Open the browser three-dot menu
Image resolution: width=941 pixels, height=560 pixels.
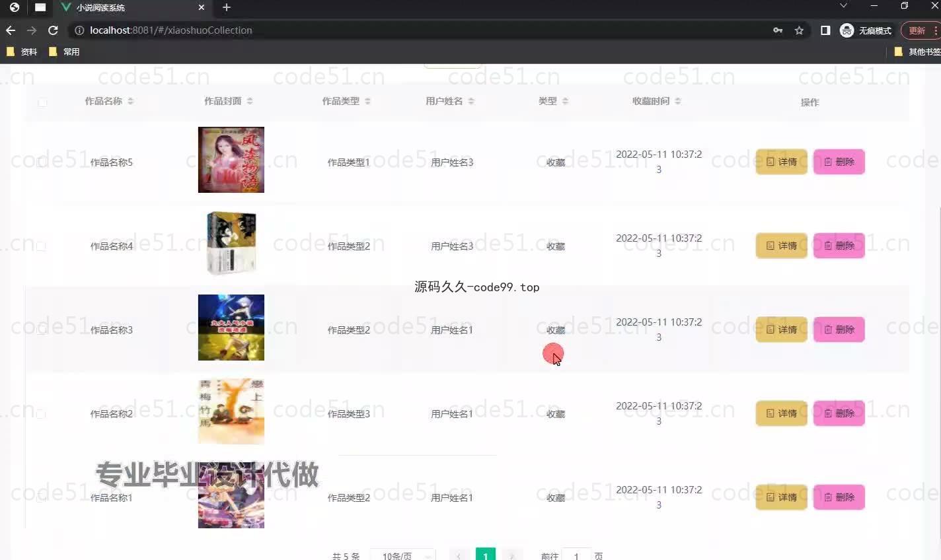click(936, 30)
